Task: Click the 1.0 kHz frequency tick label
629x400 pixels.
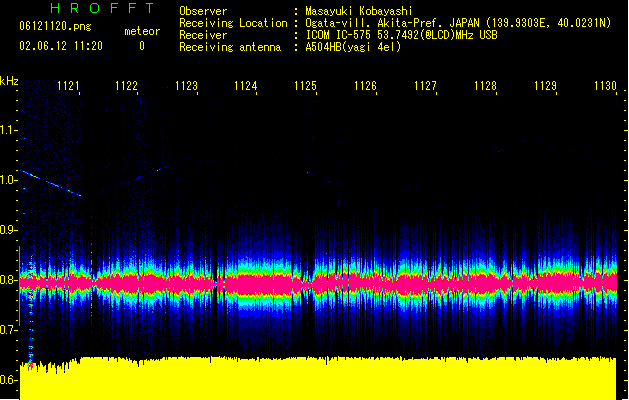Action: [x=8, y=180]
